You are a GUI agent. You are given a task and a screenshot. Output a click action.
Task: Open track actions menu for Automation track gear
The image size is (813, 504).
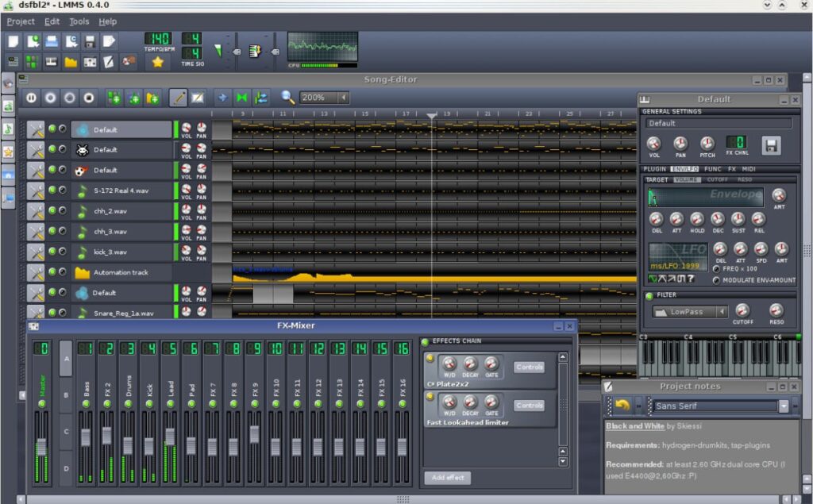point(36,272)
